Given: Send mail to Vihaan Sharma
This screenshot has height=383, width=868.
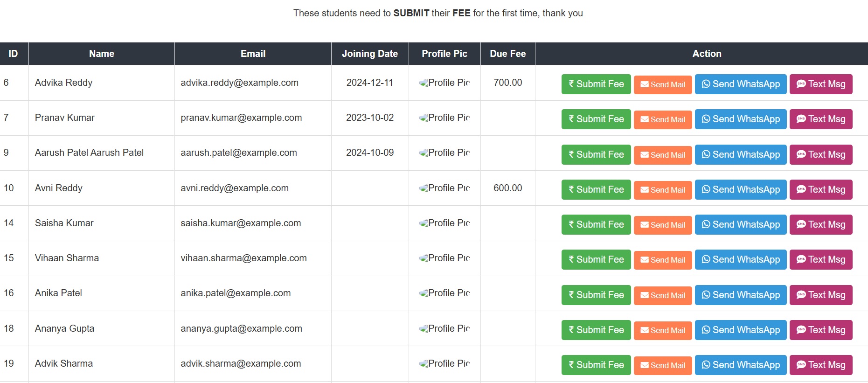Looking at the screenshot, I should [x=663, y=260].
